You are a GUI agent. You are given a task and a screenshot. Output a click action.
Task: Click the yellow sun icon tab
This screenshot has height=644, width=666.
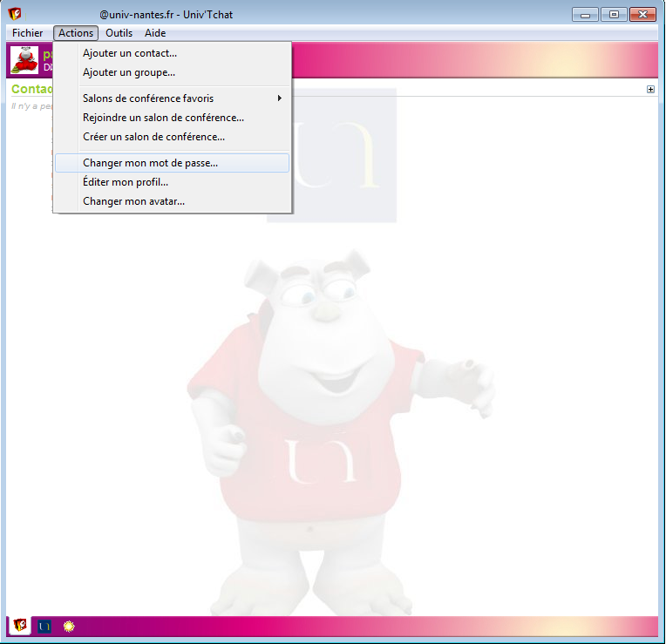(69, 626)
